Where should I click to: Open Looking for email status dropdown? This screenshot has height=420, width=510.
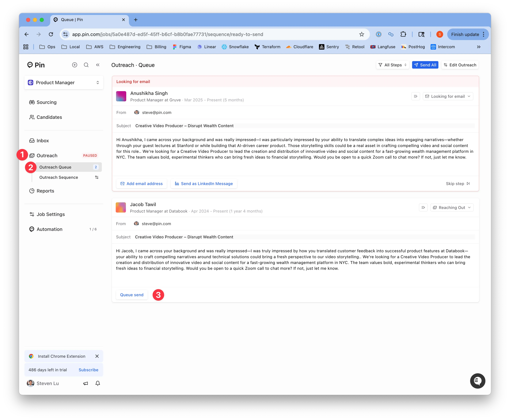point(448,96)
